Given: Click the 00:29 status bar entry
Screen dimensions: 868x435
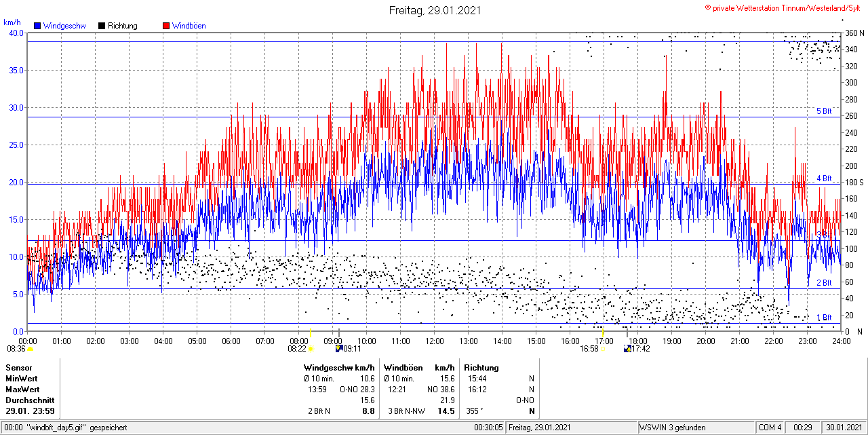Looking at the screenshot, I should coord(804,428).
